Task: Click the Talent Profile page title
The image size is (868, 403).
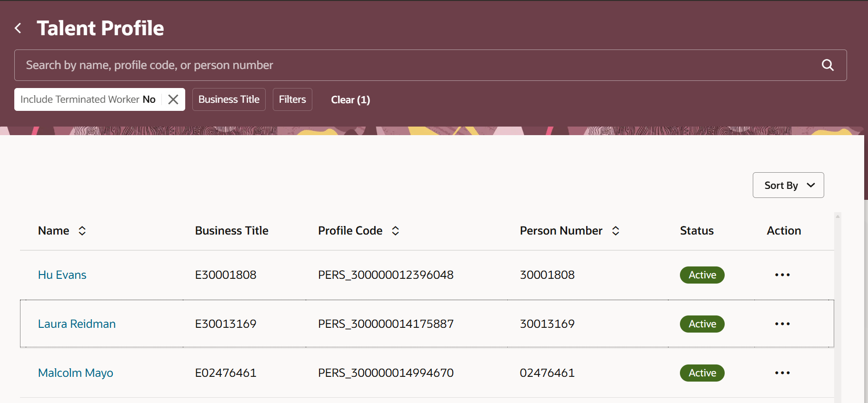Action: point(100,28)
